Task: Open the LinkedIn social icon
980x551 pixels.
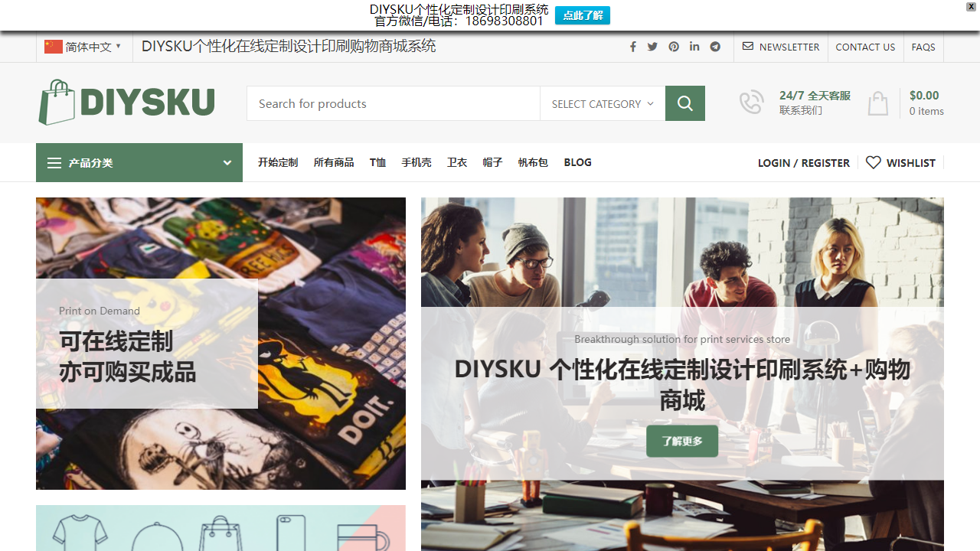Action: [694, 47]
